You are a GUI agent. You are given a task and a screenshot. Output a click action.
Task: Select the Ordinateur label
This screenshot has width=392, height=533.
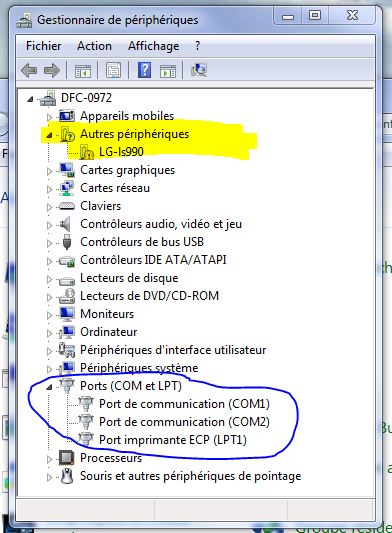[x=108, y=332]
